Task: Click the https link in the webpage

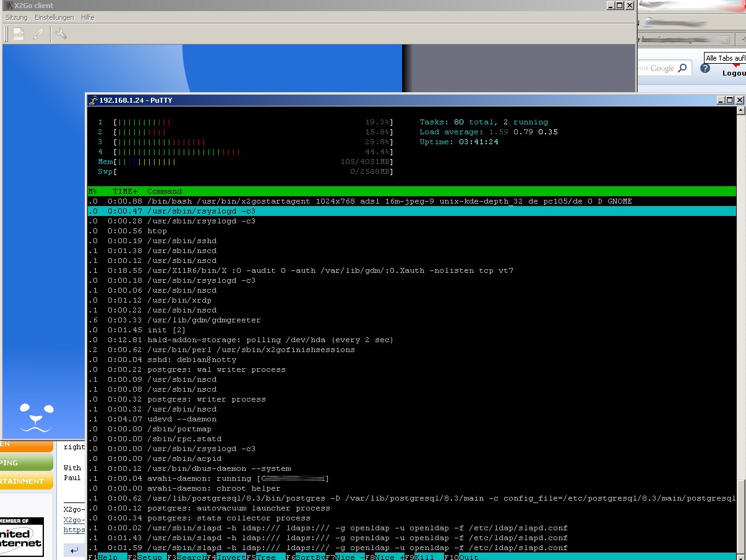Action: (x=74, y=530)
